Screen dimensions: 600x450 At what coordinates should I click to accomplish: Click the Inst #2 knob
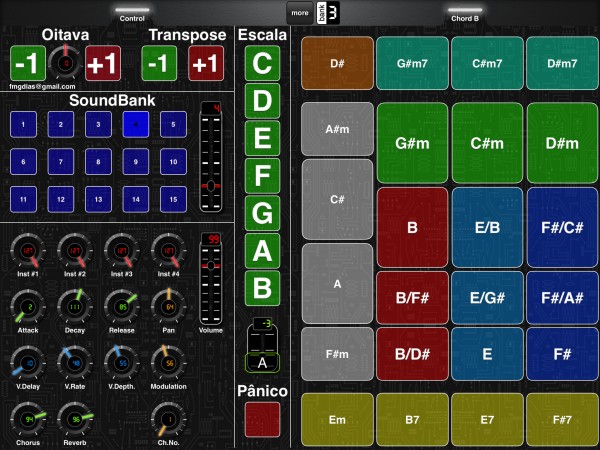click(75, 251)
